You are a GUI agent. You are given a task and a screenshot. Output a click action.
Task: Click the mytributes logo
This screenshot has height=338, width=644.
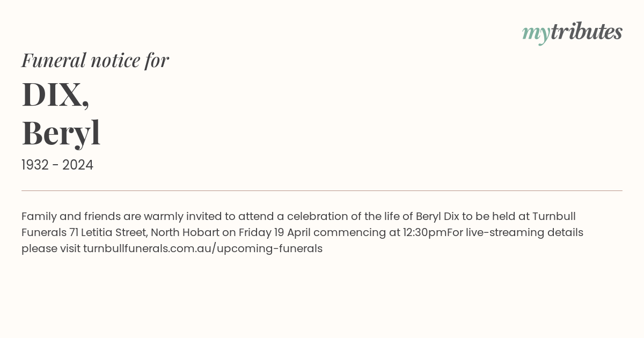point(572,33)
